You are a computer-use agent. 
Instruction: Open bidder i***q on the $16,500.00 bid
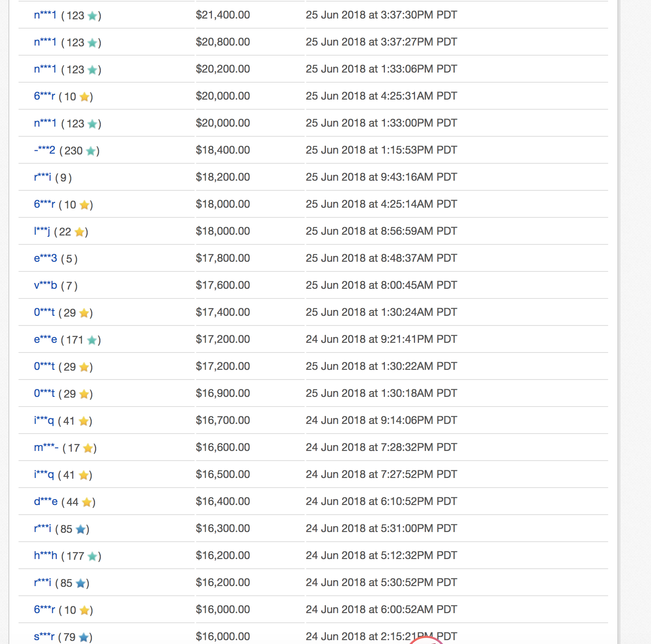[44, 475]
